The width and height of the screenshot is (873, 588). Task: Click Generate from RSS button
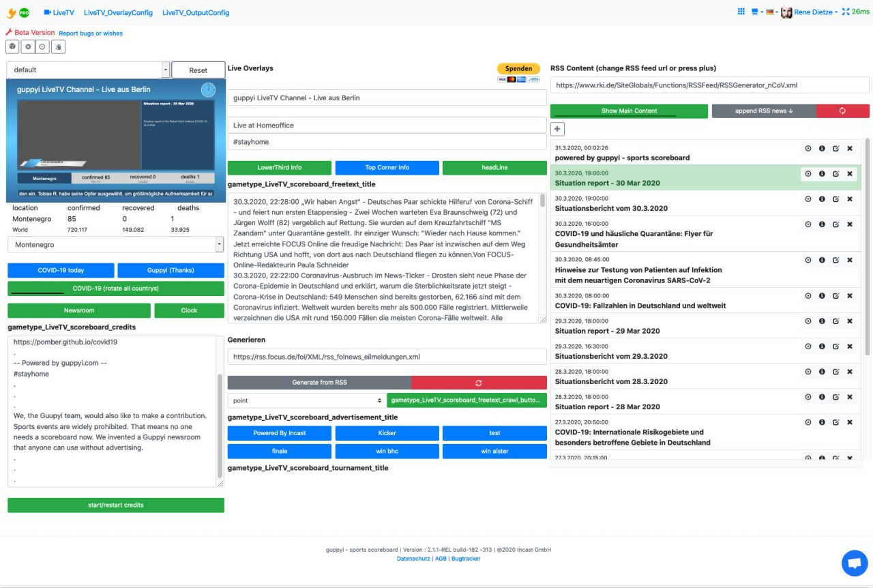click(x=319, y=383)
